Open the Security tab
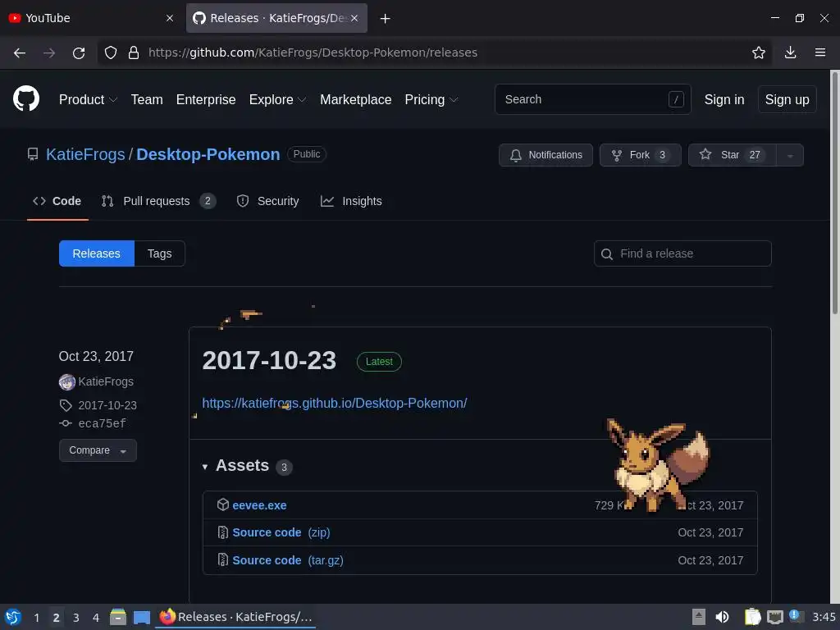Screen dimensions: 840x630 [x=268, y=201]
